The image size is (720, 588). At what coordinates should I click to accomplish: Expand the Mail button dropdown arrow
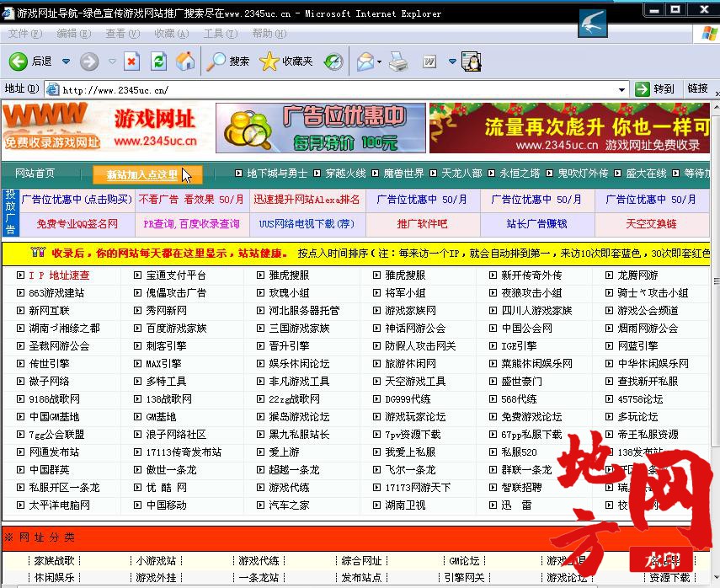(x=379, y=61)
